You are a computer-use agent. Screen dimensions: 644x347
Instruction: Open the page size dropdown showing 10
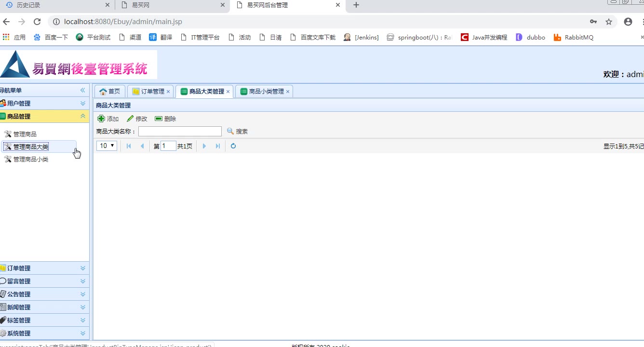coord(107,146)
